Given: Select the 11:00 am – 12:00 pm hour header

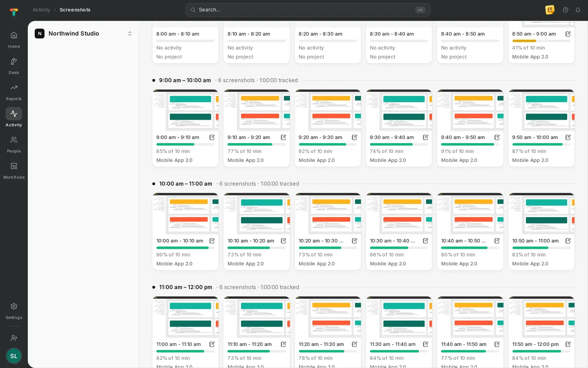Looking at the screenshot, I should 186,287.
